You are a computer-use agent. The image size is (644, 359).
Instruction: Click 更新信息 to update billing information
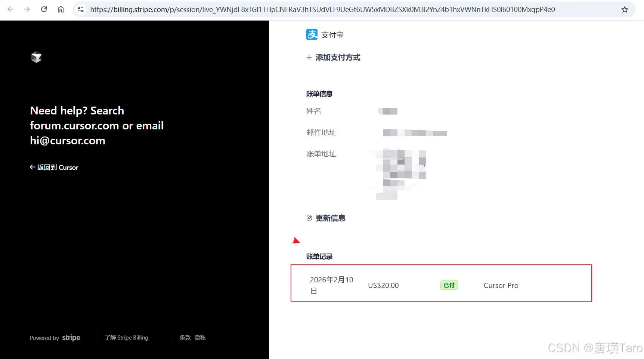pyautogui.click(x=330, y=218)
